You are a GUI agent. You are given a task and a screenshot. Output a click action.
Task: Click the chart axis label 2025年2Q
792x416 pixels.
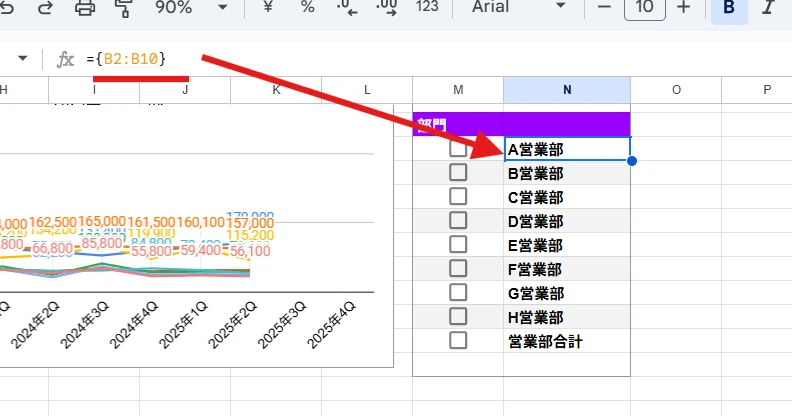click(x=232, y=324)
